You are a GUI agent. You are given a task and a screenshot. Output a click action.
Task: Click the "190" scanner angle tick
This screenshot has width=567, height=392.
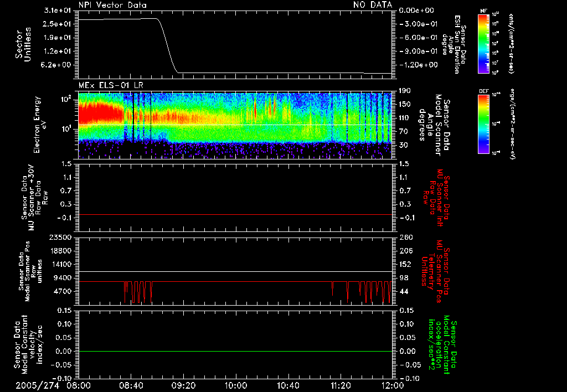tap(405, 91)
